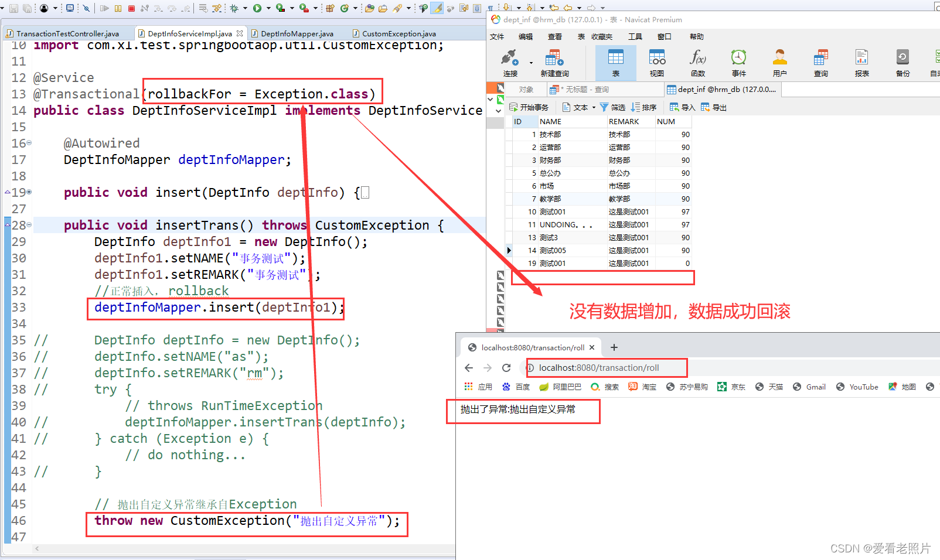Image resolution: width=940 pixels, height=560 pixels.
Task: Collapse the Autowired field fold at line 16
Action: coord(29,142)
